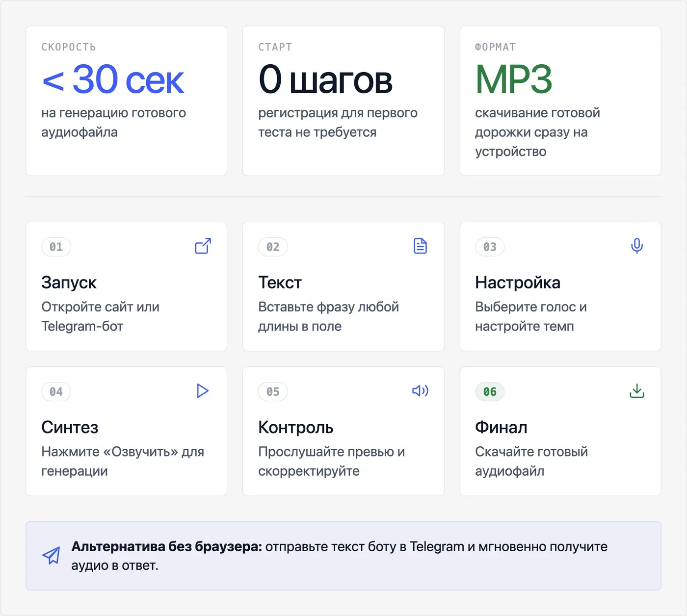Click "на генерацию готового аудиофайла" caption
Viewport: 687px width, 616px height.
tap(114, 122)
